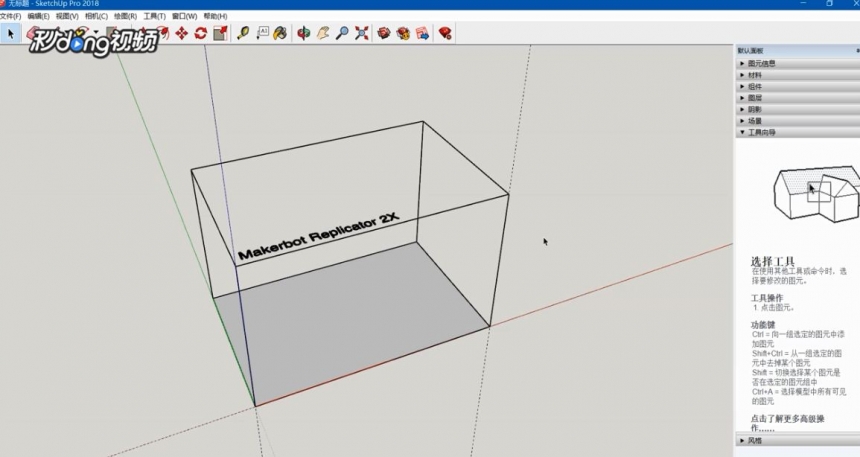Choose the Paint Bucket tool
The width and height of the screenshot is (860, 457).
coord(280,33)
